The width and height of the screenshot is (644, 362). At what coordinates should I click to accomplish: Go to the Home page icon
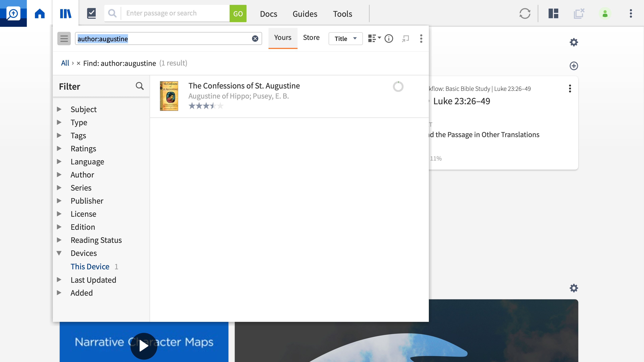tap(40, 13)
